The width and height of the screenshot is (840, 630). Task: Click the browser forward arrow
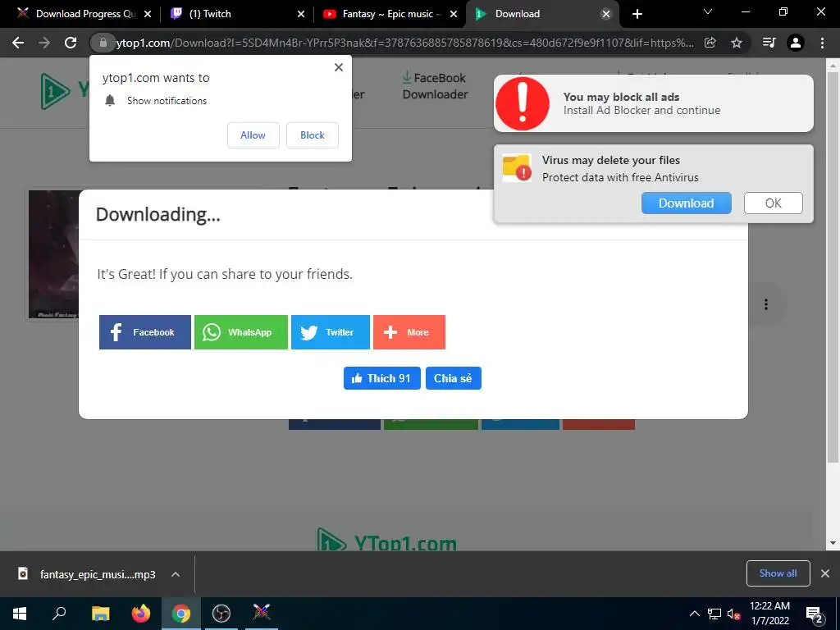tap(44, 43)
